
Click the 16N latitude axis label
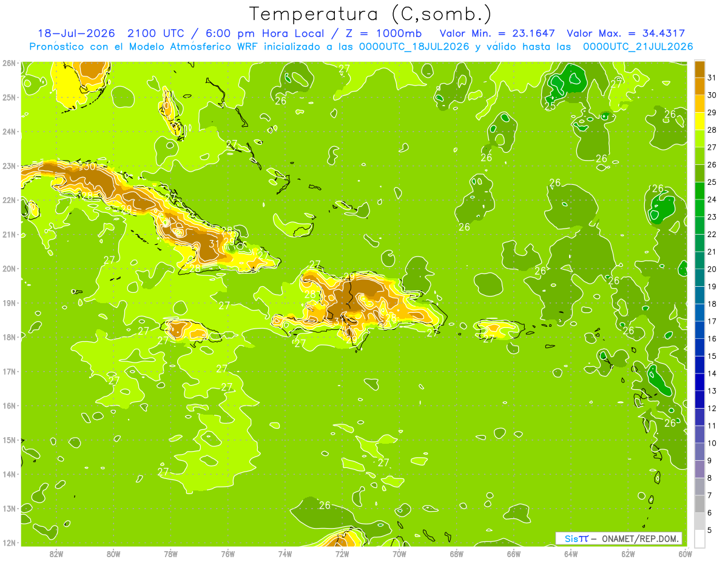tap(8, 406)
